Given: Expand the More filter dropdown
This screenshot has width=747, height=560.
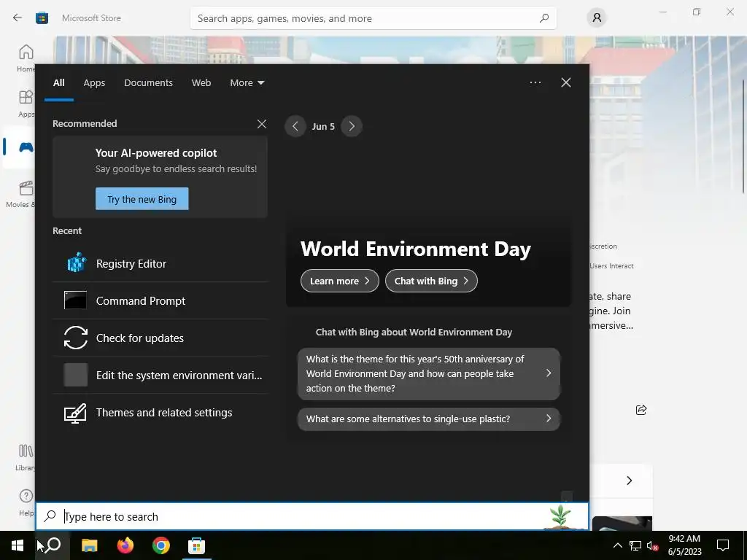Looking at the screenshot, I should 247,83.
